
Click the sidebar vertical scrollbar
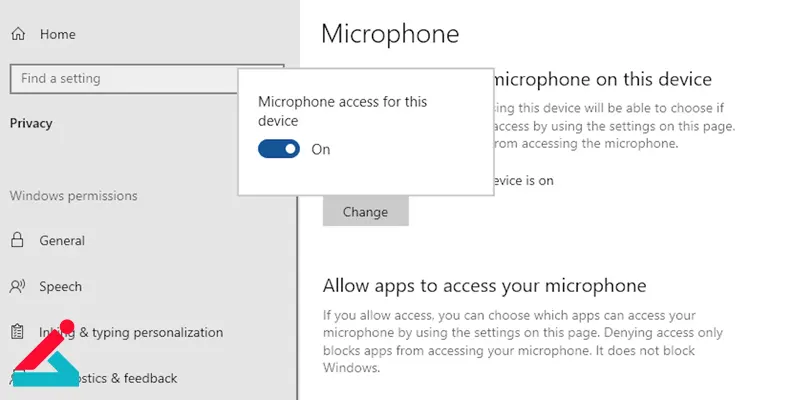pos(297,296)
